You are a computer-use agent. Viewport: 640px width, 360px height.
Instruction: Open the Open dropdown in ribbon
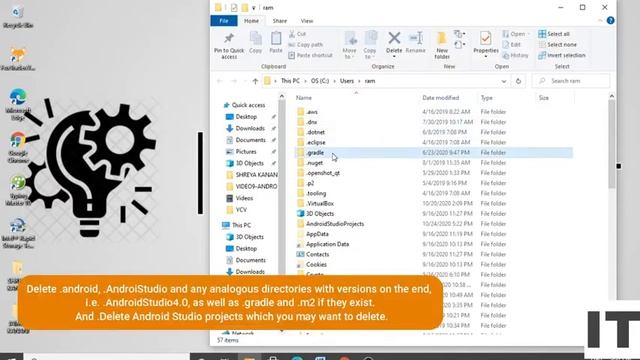tap(516, 34)
